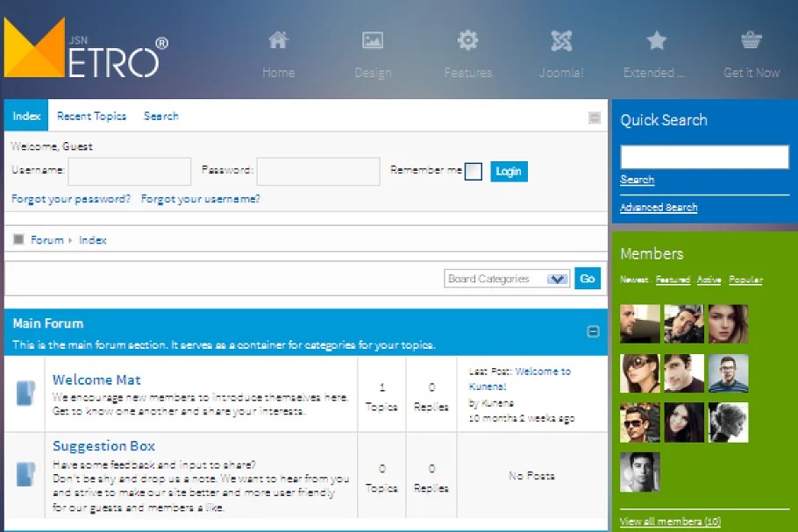Click the Suggestion Box category folder icon
The width and height of the screenshot is (798, 532).
pyautogui.click(x=25, y=474)
